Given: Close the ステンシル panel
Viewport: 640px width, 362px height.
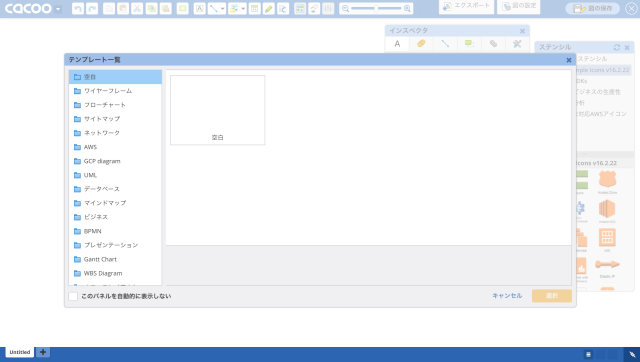Looking at the screenshot, I should (x=627, y=48).
